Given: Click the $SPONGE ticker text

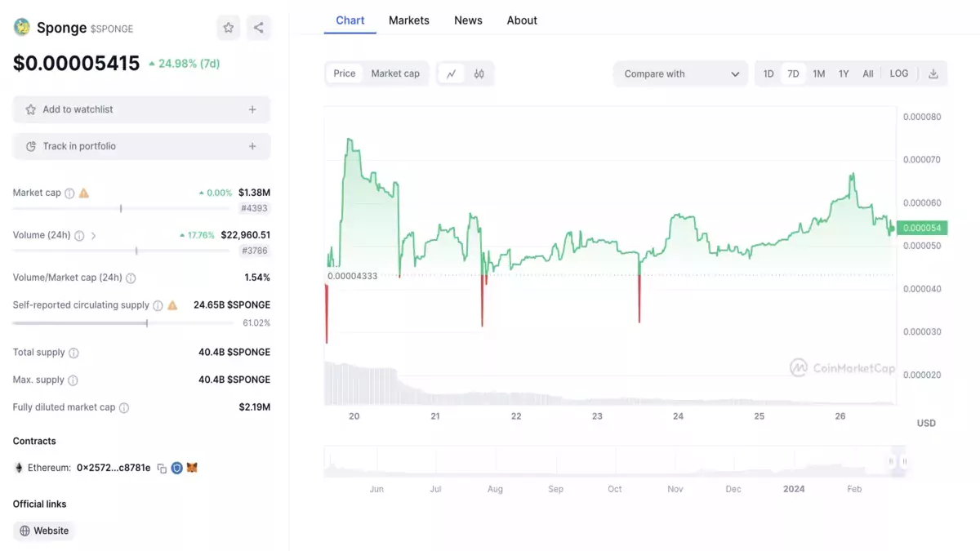Looking at the screenshot, I should tap(112, 29).
